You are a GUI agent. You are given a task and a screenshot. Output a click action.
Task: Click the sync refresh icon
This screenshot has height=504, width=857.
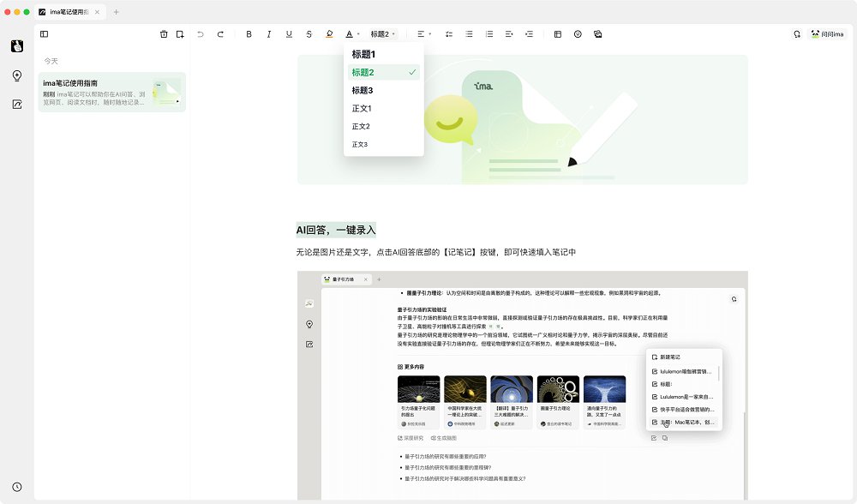[797, 34]
